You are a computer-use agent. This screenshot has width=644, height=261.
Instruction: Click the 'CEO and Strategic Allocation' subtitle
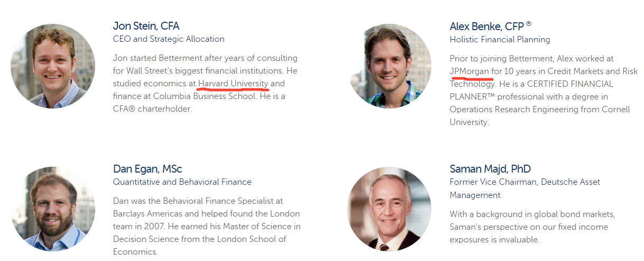[169, 39]
